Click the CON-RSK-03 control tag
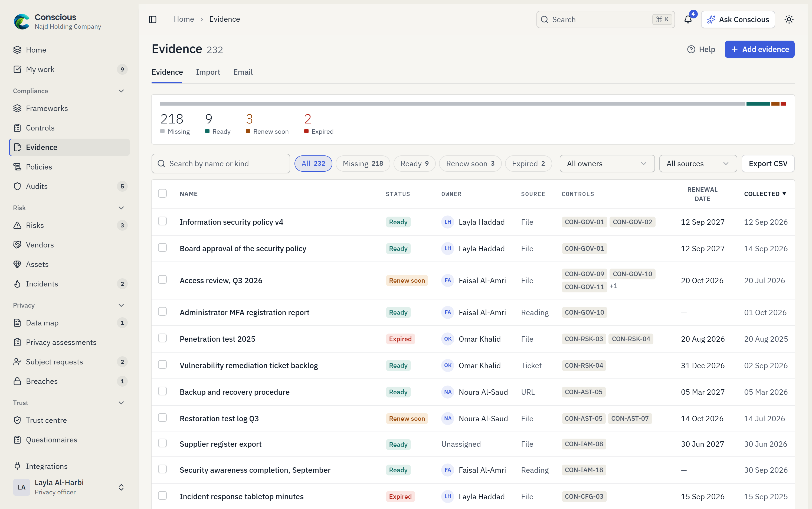 pos(584,339)
